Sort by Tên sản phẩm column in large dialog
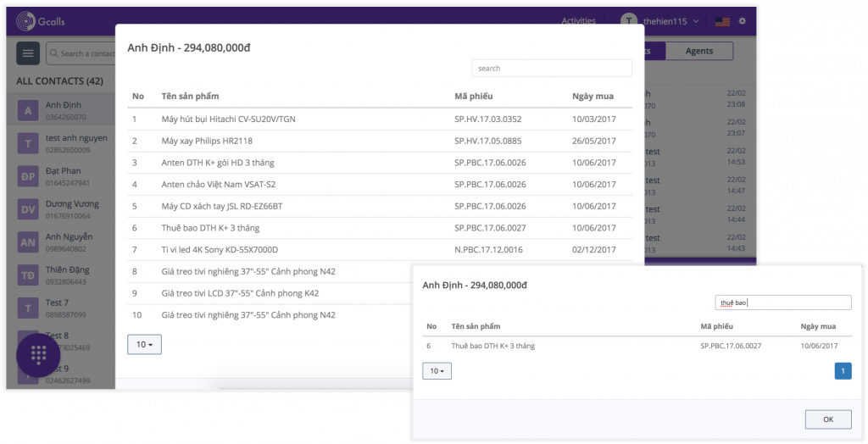This screenshot has width=868, height=444. (x=190, y=96)
